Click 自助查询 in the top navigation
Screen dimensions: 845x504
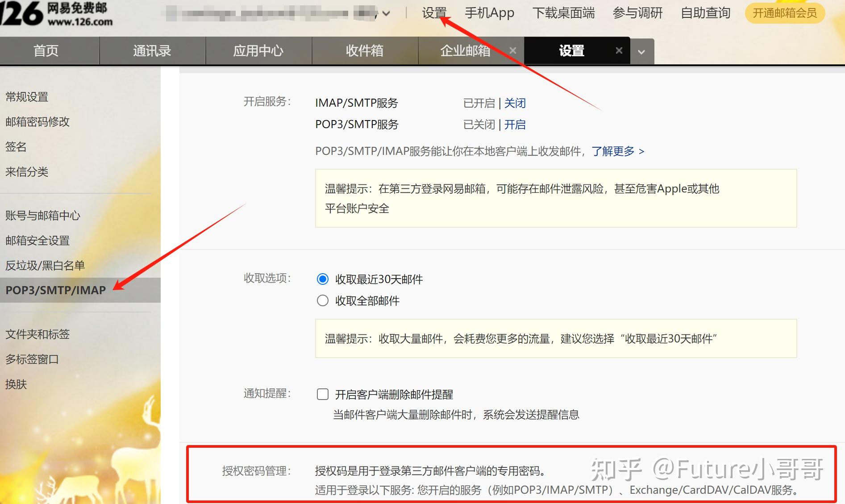pyautogui.click(x=705, y=13)
